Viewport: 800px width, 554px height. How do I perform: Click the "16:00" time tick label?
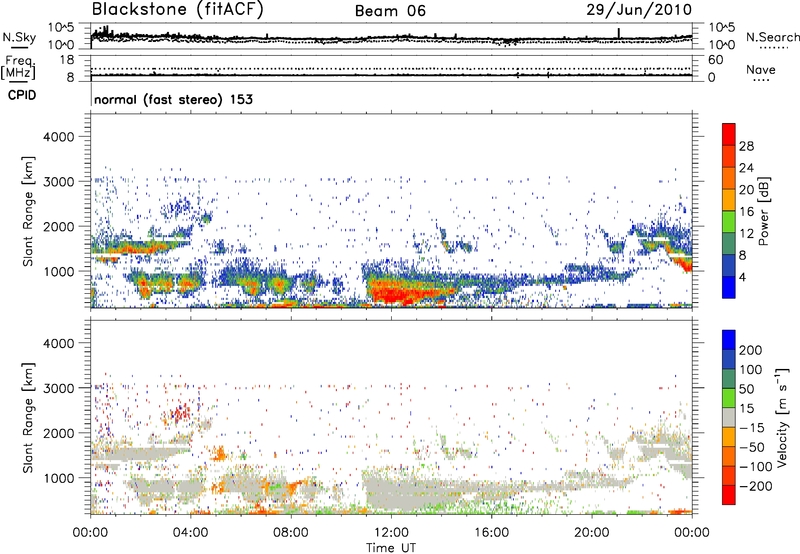[x=491, y=533]
